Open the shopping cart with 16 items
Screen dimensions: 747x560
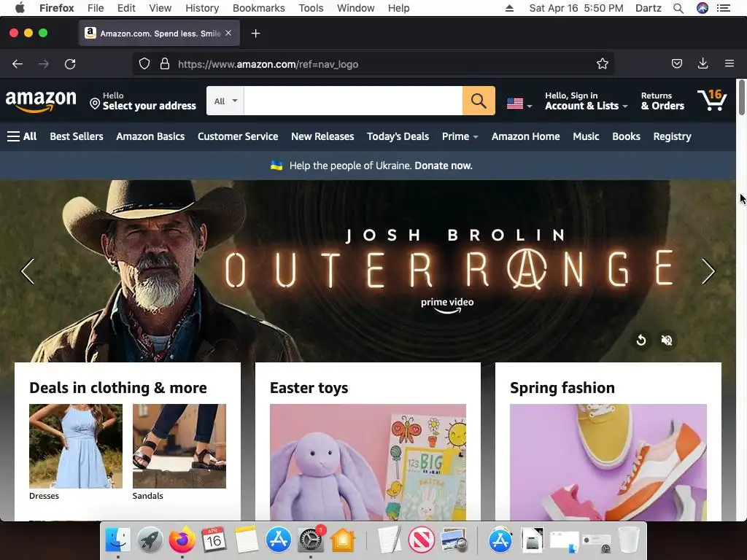tap(712, 100)
